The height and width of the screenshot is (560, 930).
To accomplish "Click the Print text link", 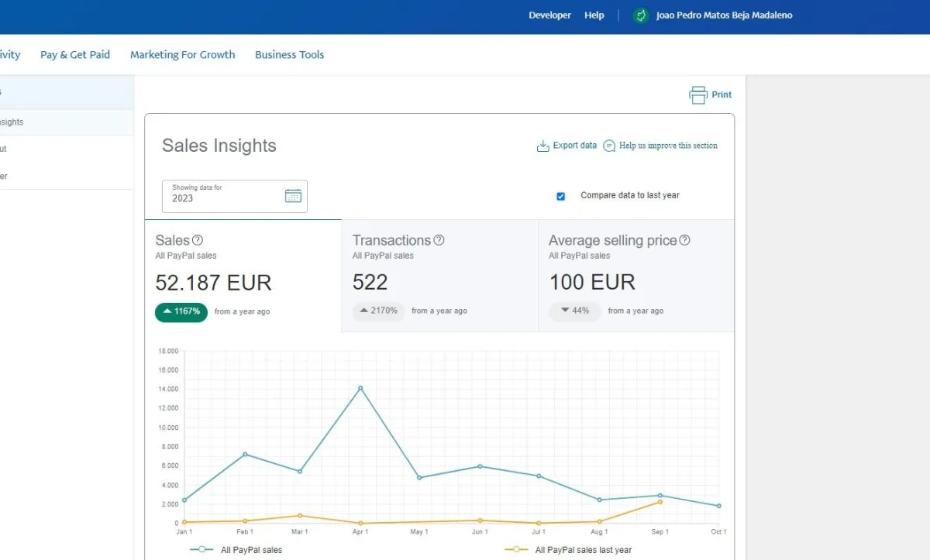I will pyautogui.click(x=722, y=94).
